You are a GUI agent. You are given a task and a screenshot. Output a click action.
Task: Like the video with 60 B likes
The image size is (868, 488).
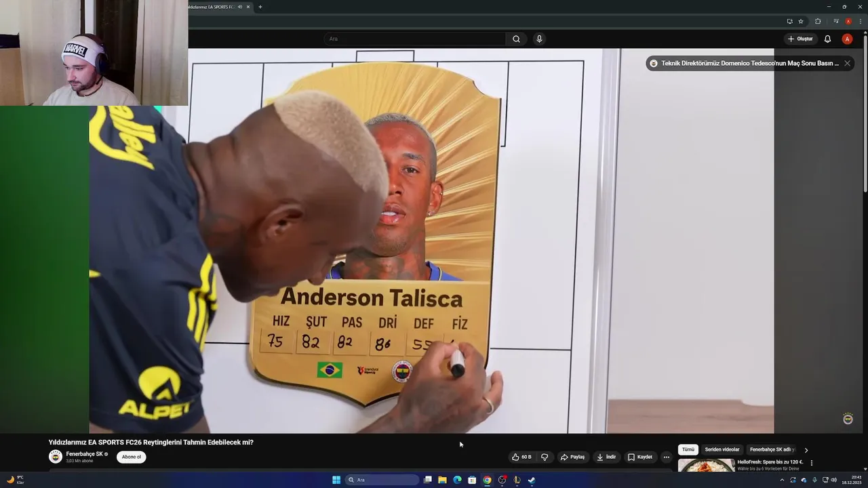point(521,457)
